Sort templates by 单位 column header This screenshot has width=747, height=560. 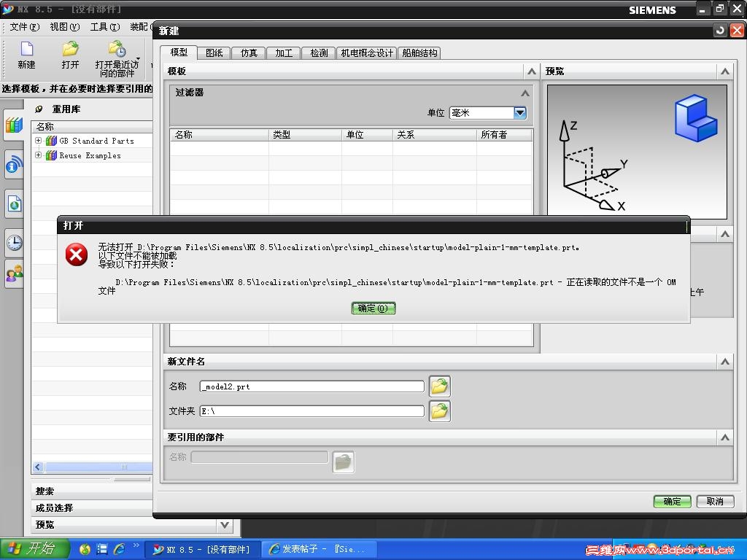(x=367, y=135)
